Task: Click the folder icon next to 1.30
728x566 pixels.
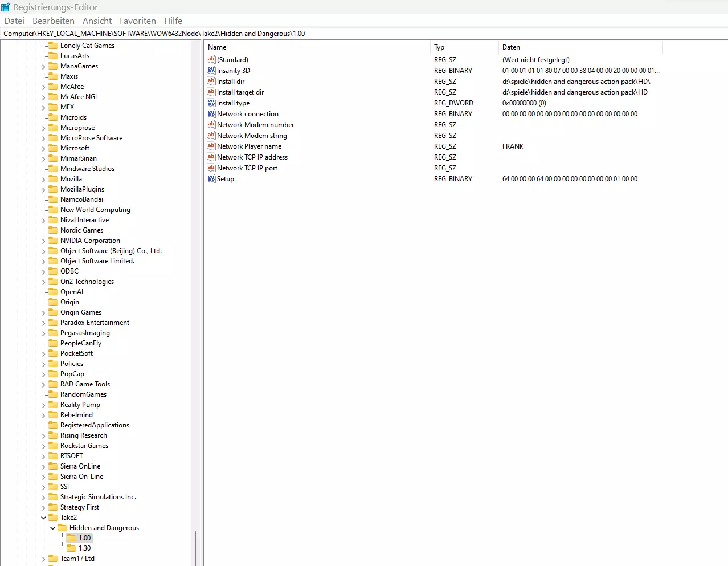Action: coord(71,548)
